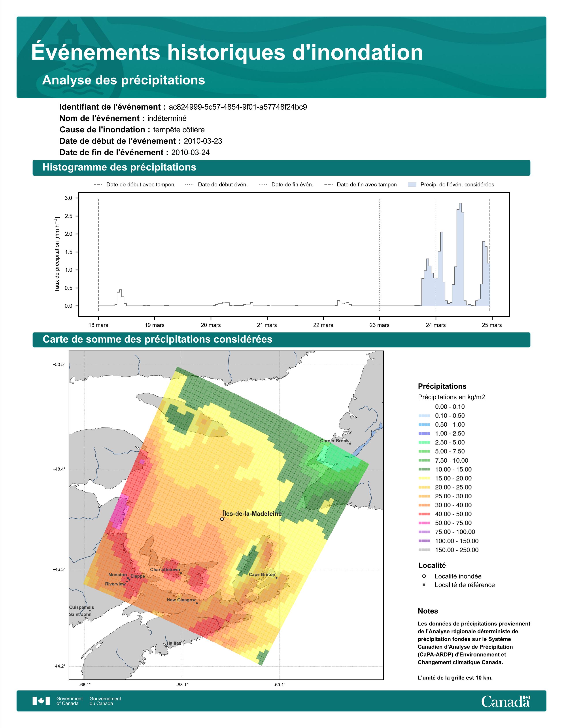The width and height of the screenshot is (563, 728).
Task: Click the -63.1° longitude label
Action: 182,685
